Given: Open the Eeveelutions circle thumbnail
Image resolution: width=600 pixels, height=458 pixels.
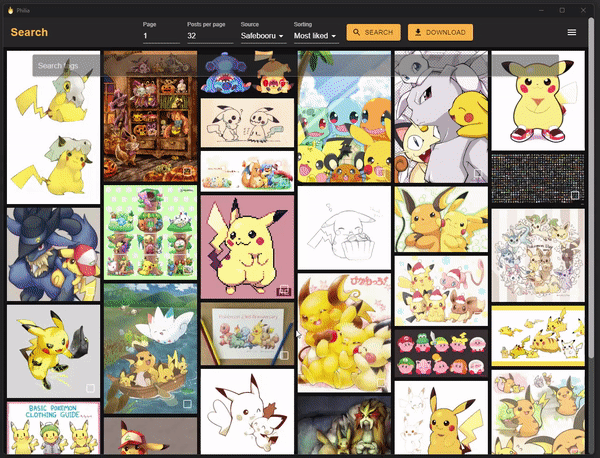Looking at the screenshot, I should [538, 255].
